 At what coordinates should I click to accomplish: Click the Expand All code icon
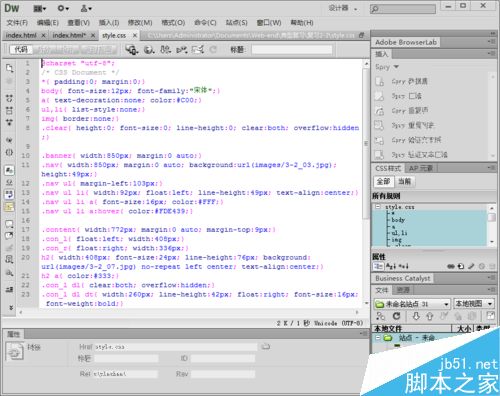[x=9, y=122]
